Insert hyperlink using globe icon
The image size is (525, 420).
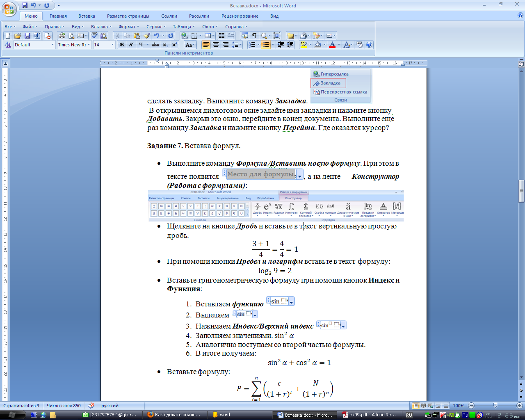pyautogui.click(x=185, y=36)
